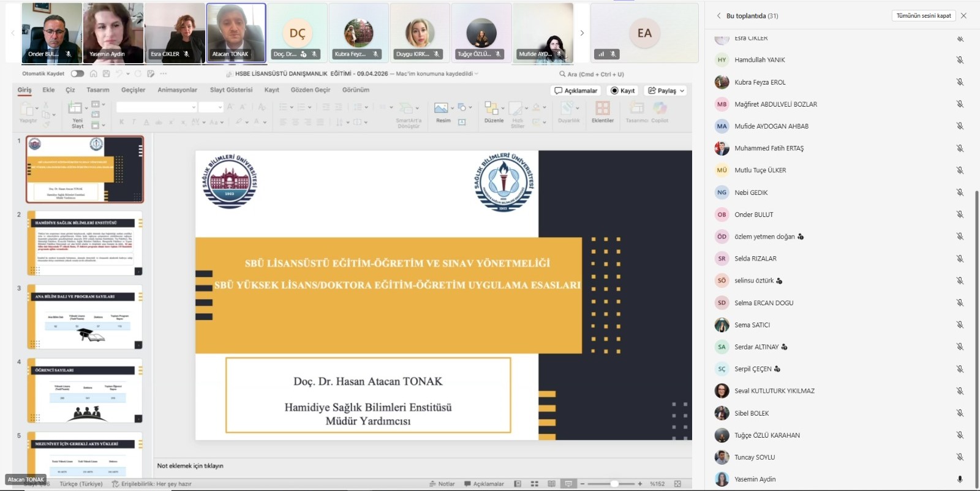Switch to slide sorter grid view icon
Screen dimensions: 980x491
point(534,484)
